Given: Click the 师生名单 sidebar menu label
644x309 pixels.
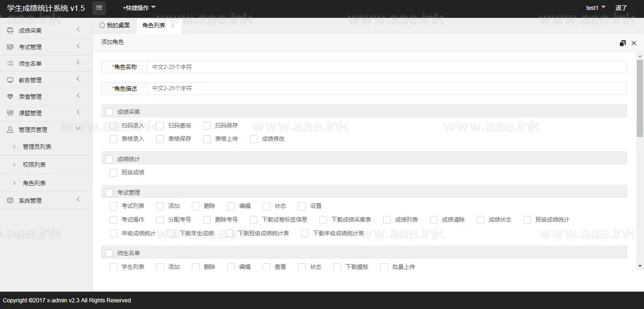Looking at the screenshot, I should pyautogui.click(x=30, y=63).
